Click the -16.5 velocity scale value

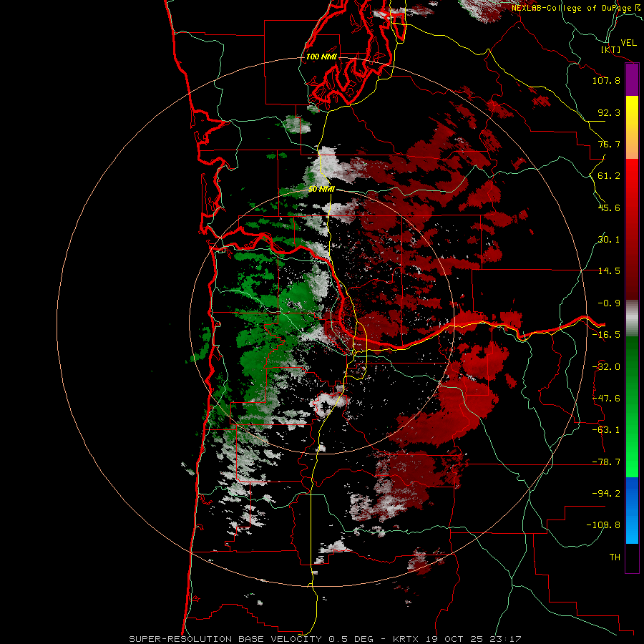pyautogui.click(x=606, y=335)
